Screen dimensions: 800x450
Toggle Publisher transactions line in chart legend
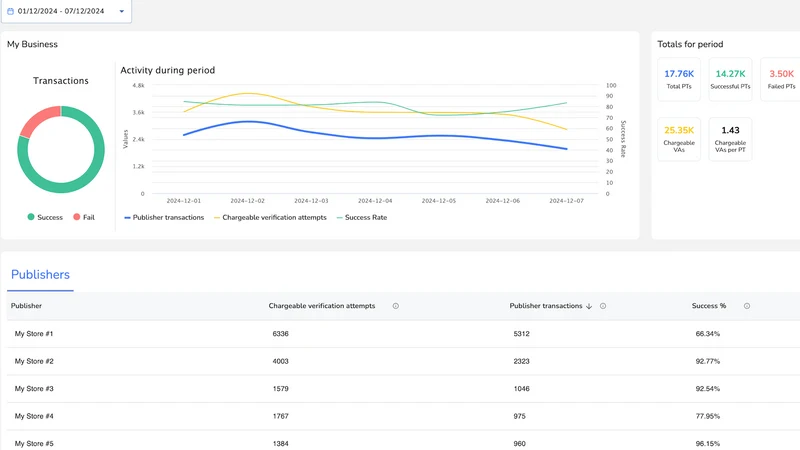[164, 217]
